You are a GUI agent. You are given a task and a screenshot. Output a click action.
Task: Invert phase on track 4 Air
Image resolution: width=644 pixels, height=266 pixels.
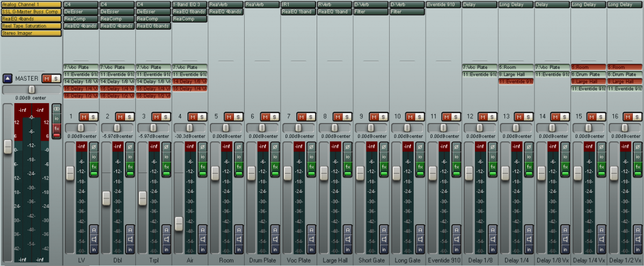202,147
